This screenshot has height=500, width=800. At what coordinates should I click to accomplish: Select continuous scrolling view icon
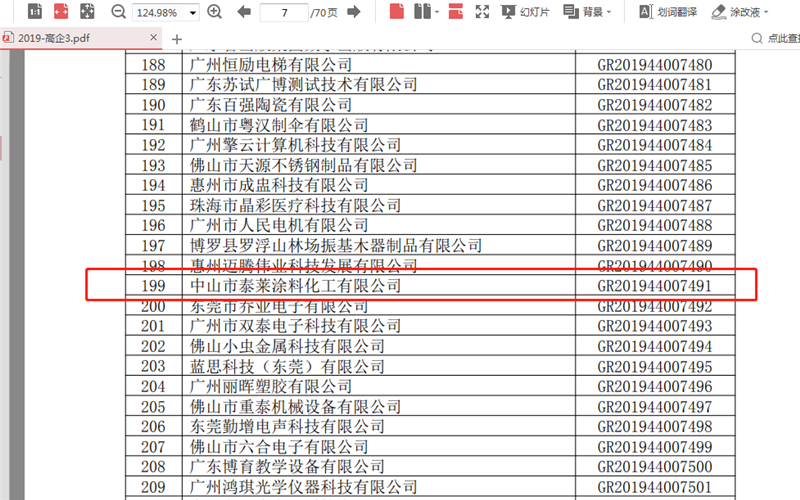pos(456,11)
